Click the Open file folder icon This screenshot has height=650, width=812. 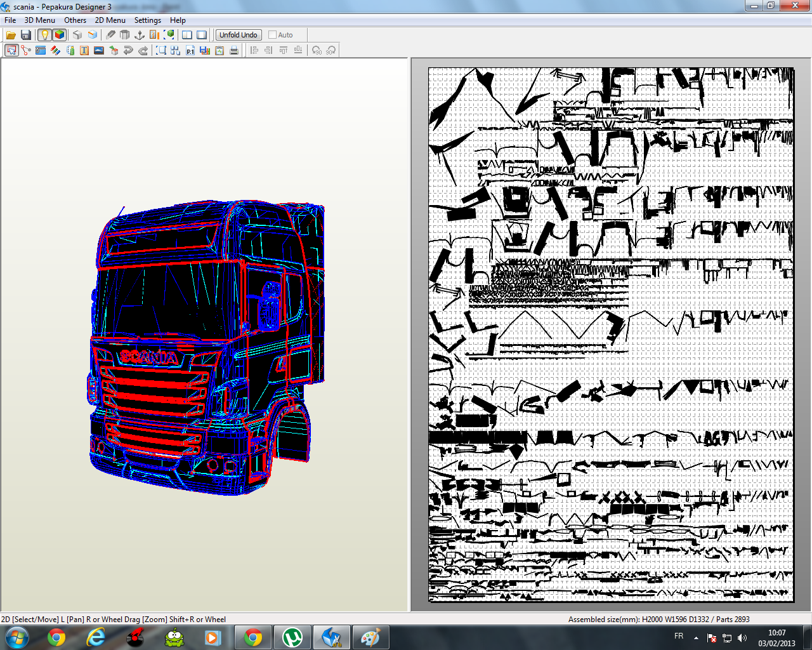tap(11, 35)
